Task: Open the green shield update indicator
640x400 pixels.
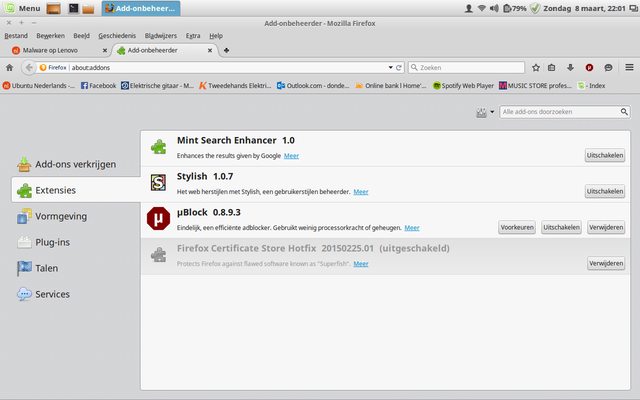Action: 535,8
